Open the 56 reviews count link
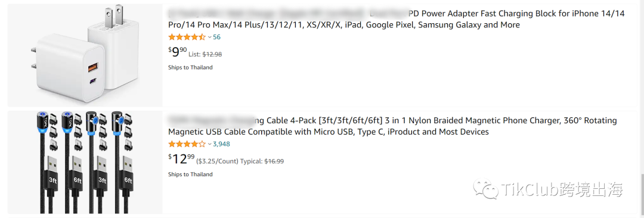 coord(216,37)
